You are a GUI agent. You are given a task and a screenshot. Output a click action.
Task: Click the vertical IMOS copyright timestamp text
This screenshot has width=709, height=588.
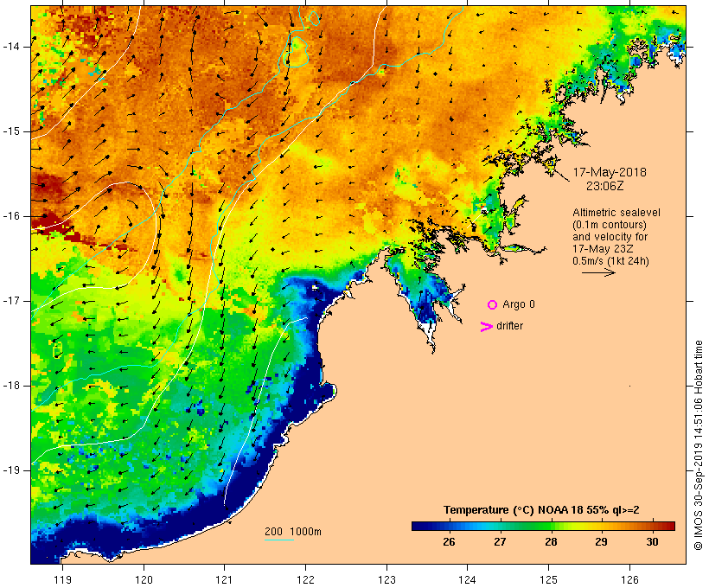click(699, 445)
